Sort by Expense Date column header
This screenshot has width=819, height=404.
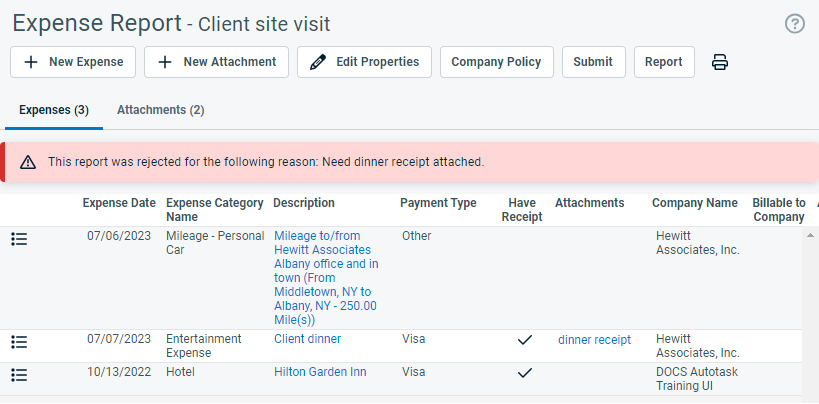119,203
